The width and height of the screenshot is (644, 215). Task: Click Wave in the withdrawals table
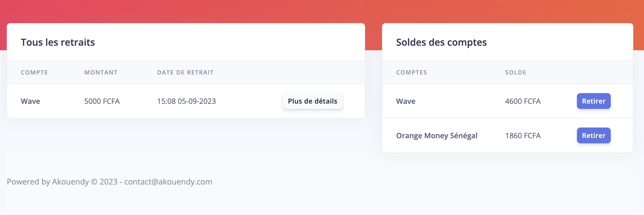[30, 101]
